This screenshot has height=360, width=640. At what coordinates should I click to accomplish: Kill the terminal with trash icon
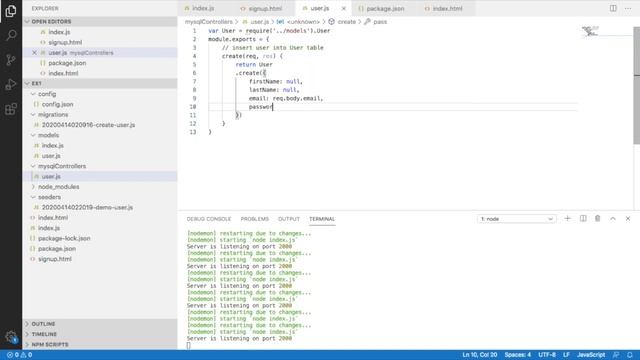tap(598, 218)
